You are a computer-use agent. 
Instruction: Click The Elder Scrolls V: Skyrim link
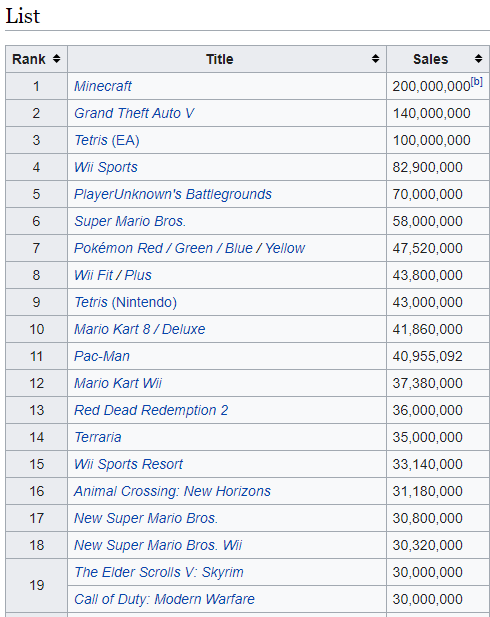point(159,572)
